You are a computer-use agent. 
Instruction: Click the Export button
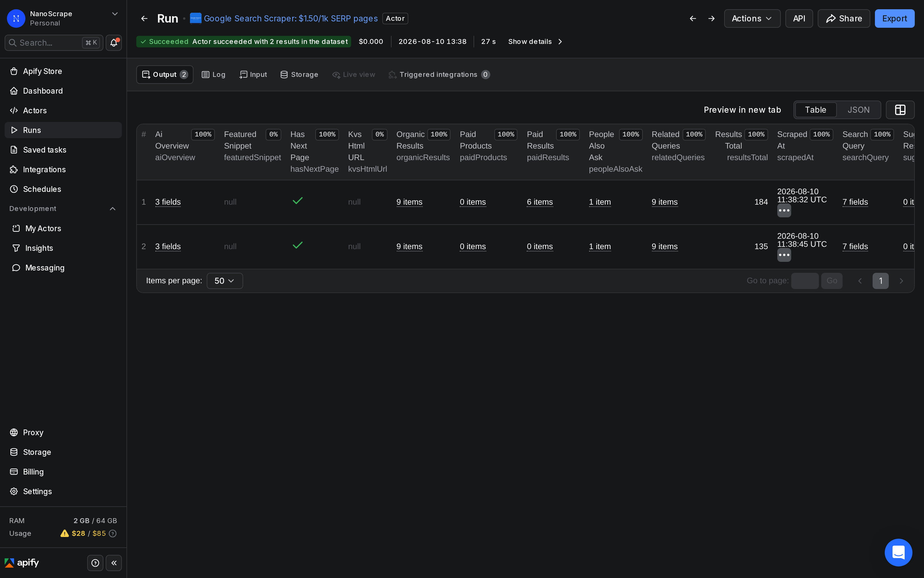coord(895,18)
